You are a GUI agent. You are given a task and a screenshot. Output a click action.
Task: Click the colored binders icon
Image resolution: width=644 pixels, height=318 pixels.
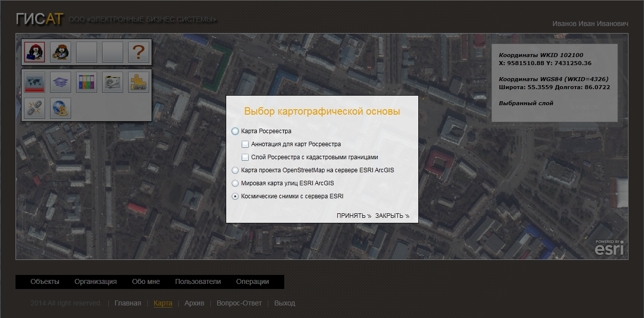87,82
